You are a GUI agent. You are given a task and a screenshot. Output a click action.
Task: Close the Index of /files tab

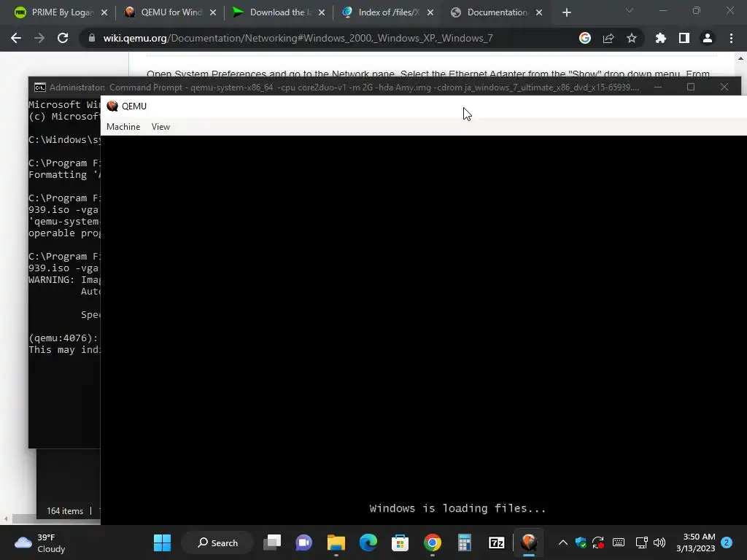(x=430, y=12)
